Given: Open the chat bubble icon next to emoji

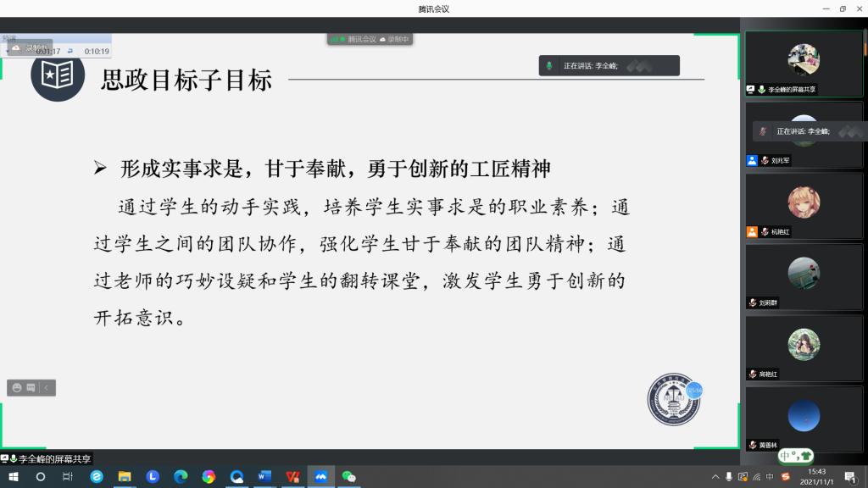Looking at the screenshot, I should point(31,388).
